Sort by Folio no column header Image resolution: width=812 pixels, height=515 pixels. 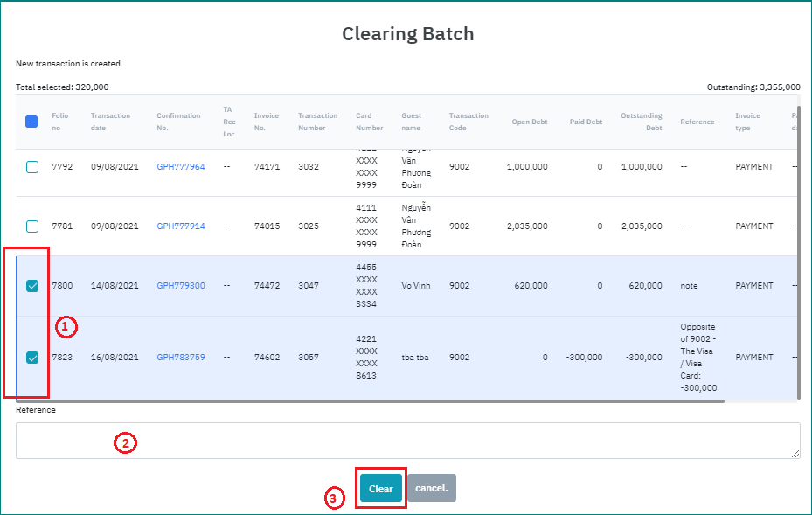pyautogui.click(x=59, y=122)
